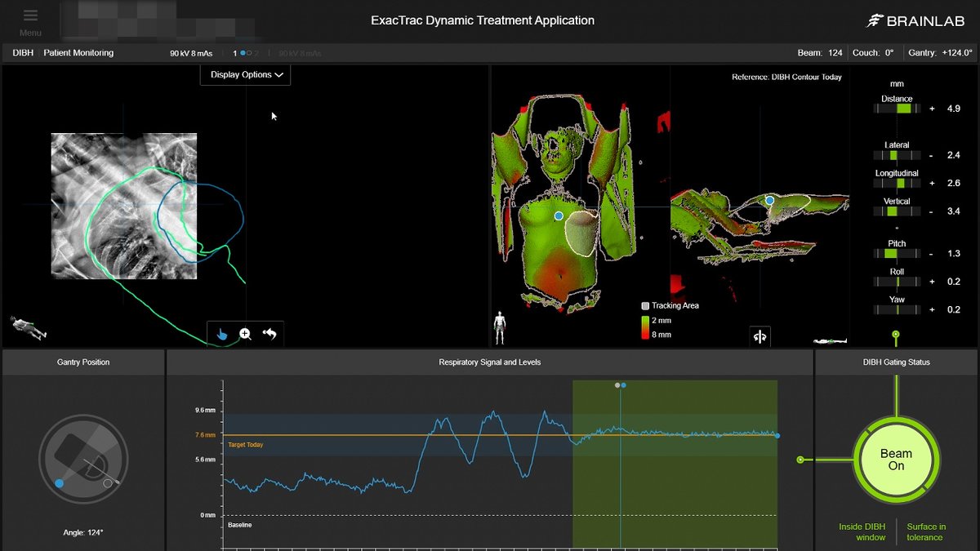Click the '5.6 mm' axis label
This screenshot has width=980, height=551.
(205, 460)
